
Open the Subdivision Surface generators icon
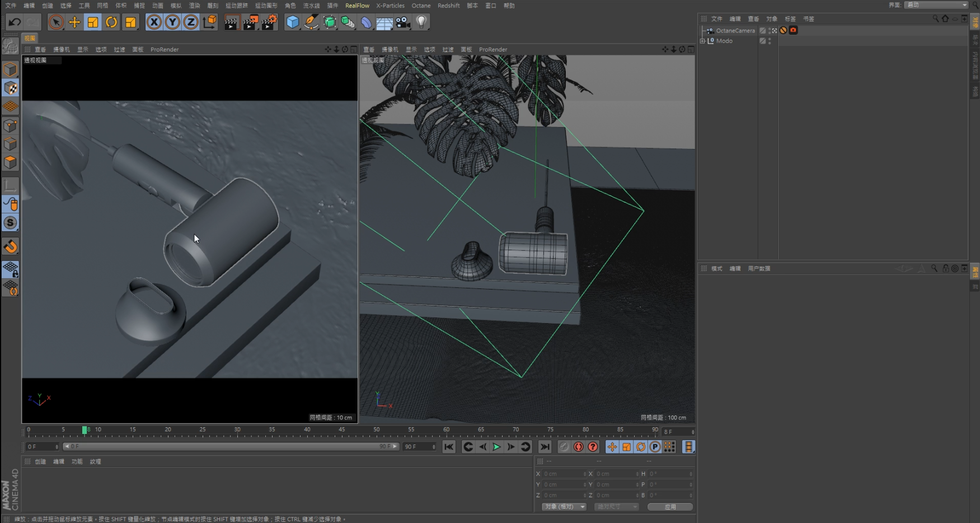point(330,22)
